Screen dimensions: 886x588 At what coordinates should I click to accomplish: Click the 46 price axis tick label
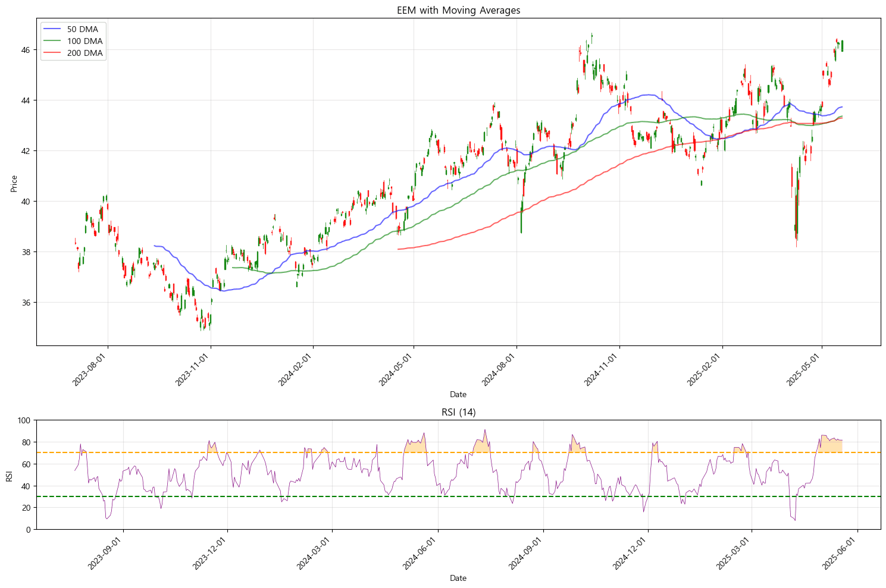pyautogui.click(x=27, y=50)
